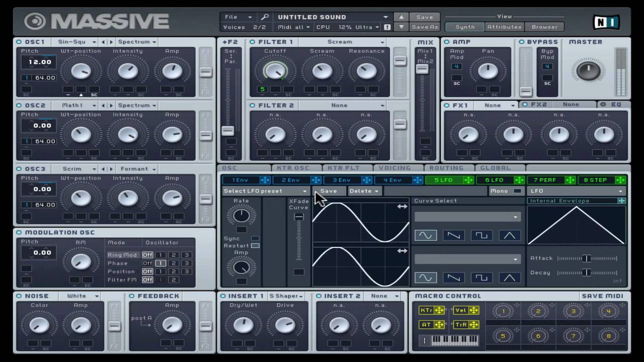
Task: Toggle the Mono switch for the LFO
Action: coord(517,191)
